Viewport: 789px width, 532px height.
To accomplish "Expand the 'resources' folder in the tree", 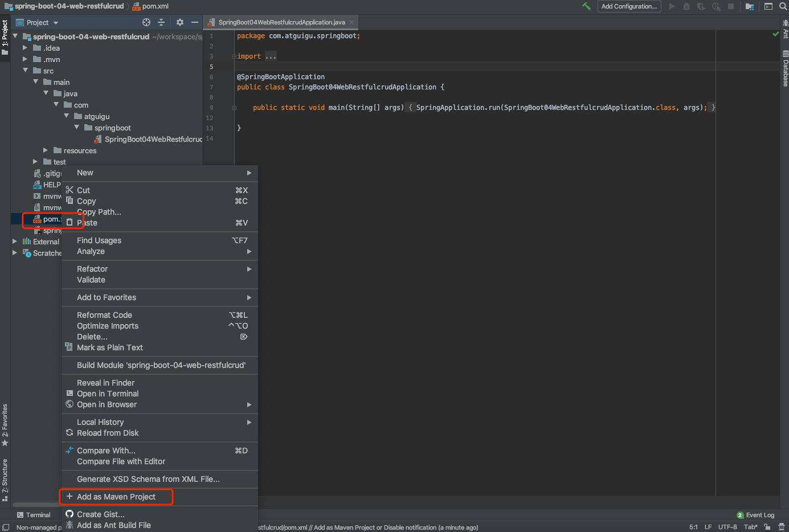I will tap(46, 150).
